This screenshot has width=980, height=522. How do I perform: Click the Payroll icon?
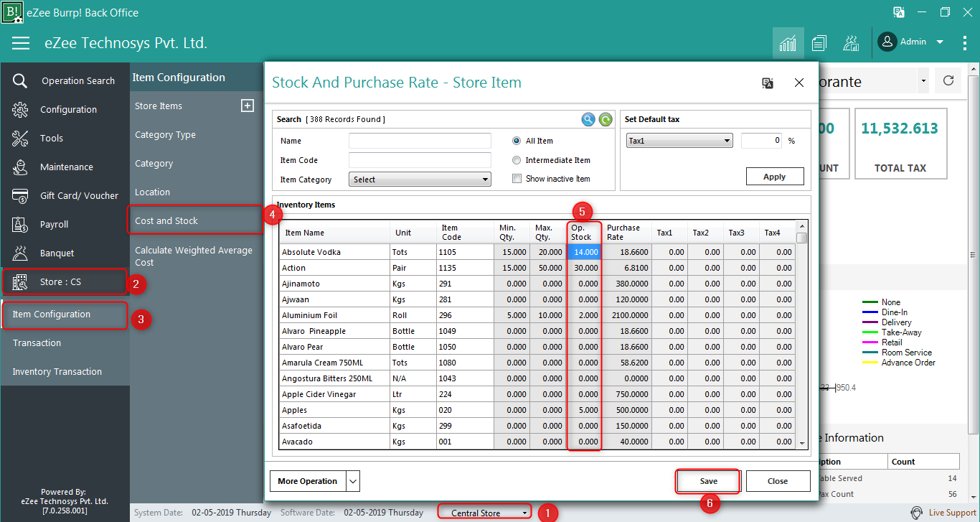[20, 224]
